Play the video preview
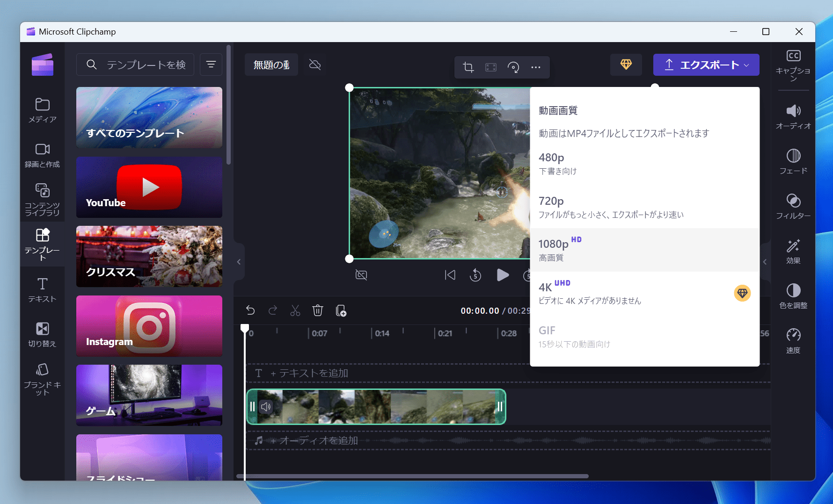The width and height of the screenshot is (833, 504). point(503,275)
